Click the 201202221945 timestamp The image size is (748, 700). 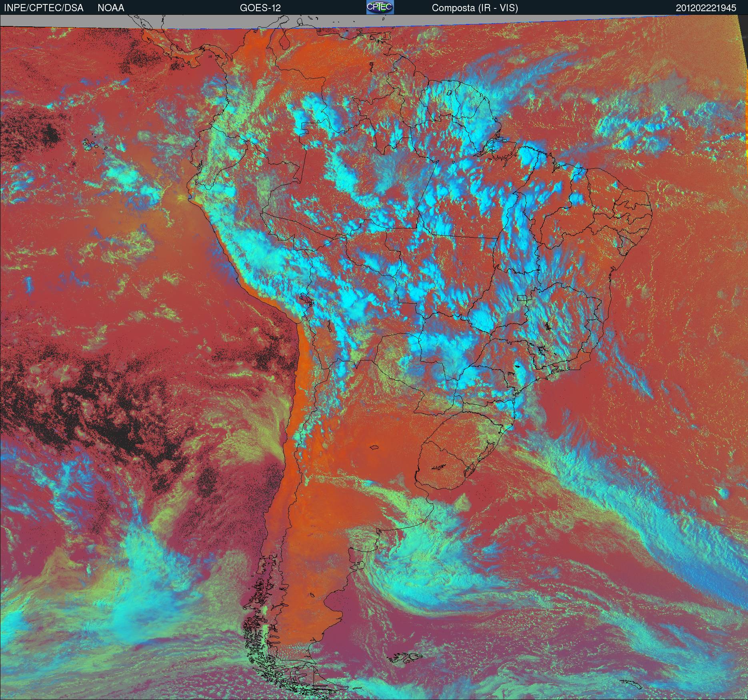(706, 8)
